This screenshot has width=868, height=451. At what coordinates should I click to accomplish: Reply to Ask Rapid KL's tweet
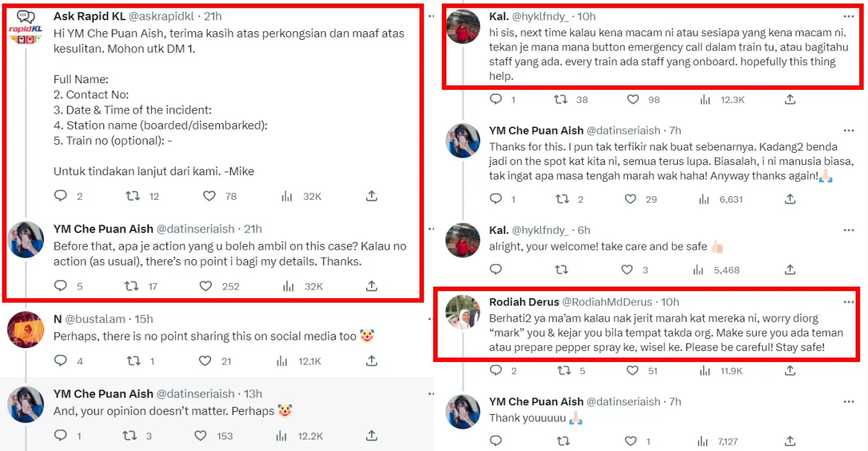61,196
